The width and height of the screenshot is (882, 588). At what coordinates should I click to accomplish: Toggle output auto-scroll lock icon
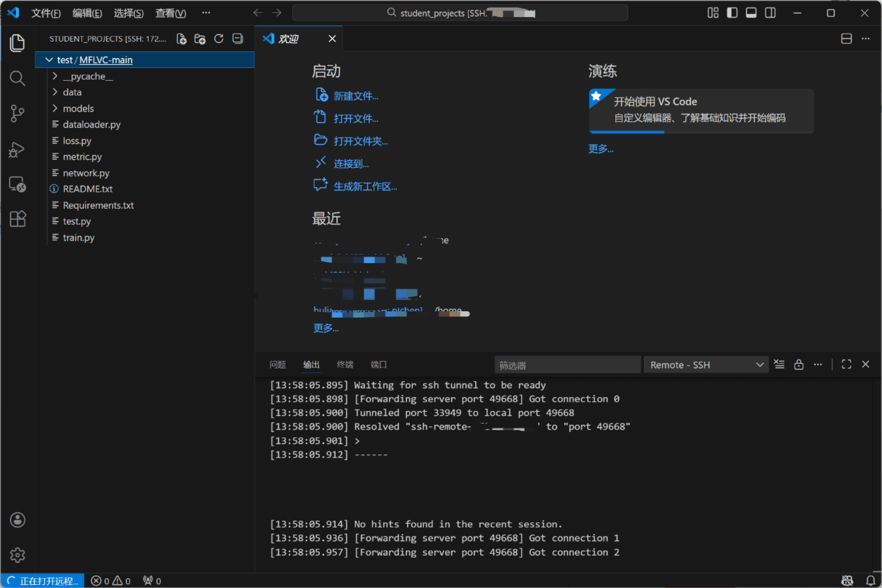798,364
